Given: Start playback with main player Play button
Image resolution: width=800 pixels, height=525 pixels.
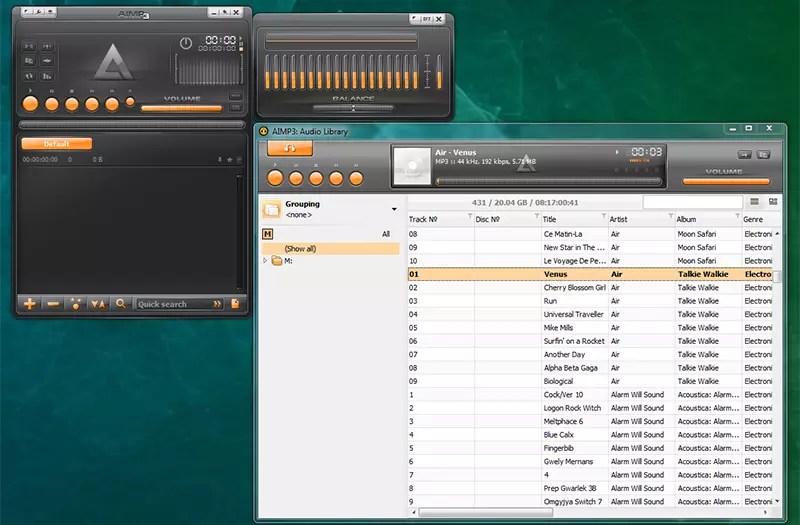Looking at the screenshot, I should coord(31,104).
